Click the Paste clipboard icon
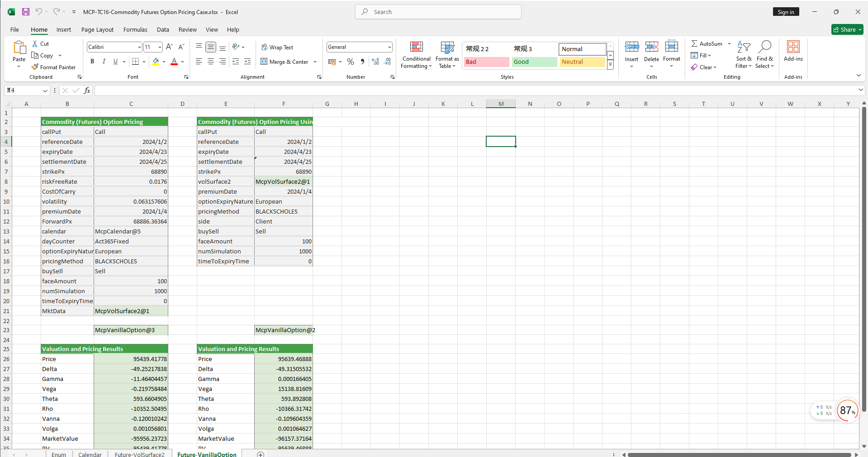 pyautogui.click(x=19, y=48)
